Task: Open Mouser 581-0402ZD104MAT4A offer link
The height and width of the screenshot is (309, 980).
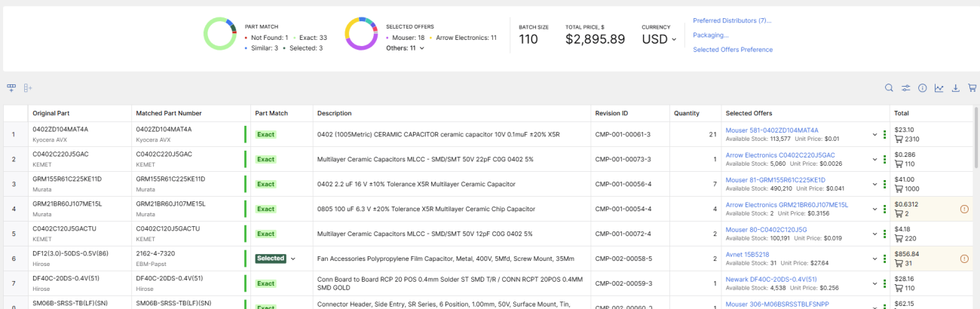Action: click(x=772, y=130)
